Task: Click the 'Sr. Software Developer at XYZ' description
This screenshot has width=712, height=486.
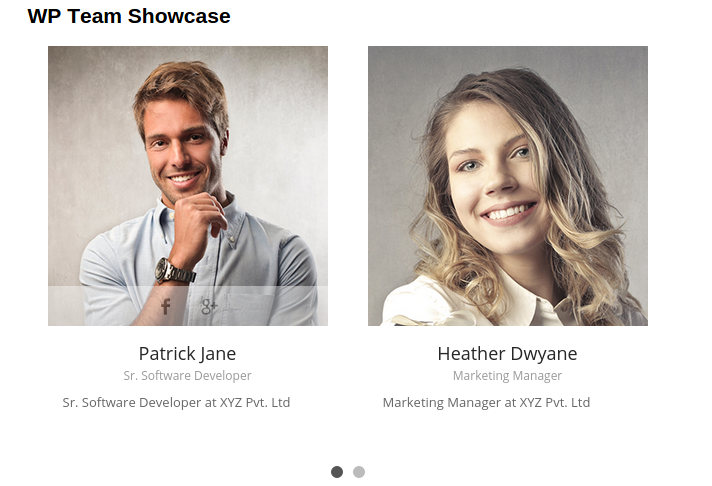Action: pos(176,402)
